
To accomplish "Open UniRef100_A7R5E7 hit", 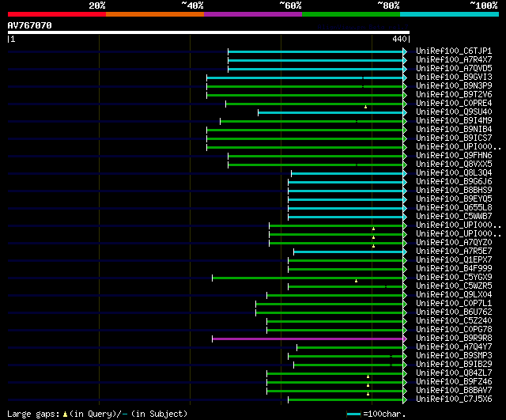I will (x=454, y=252).
